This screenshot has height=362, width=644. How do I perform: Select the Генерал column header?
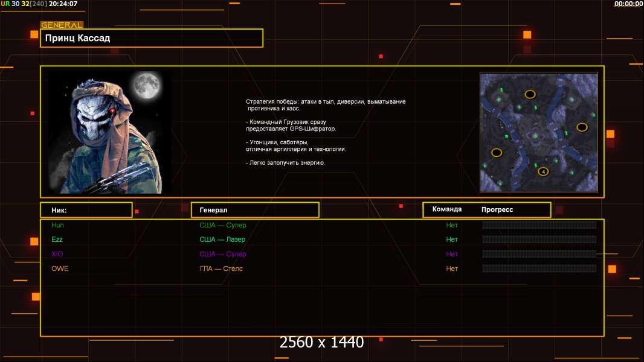pyautogui.click(x=255, y=210)
